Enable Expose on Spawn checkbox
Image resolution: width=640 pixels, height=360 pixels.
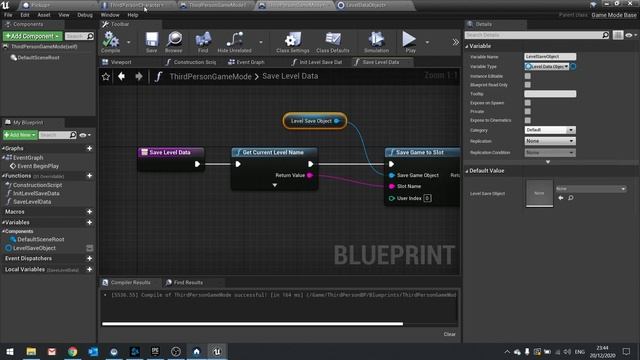pos(528,103)
